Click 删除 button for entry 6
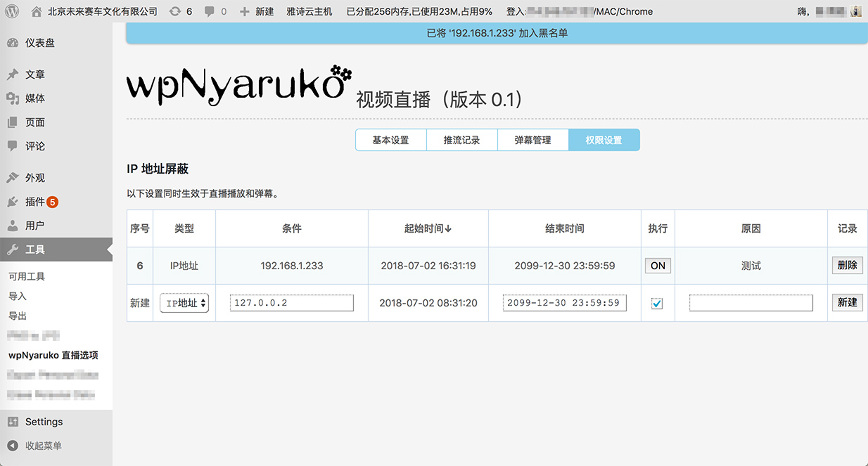Viewport: 868px width, 466px height. click(848, 266)
